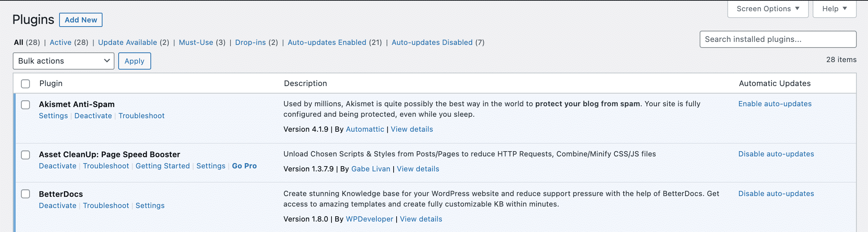Check the Asset CleanUp checkbox

[x=25, y=155]
